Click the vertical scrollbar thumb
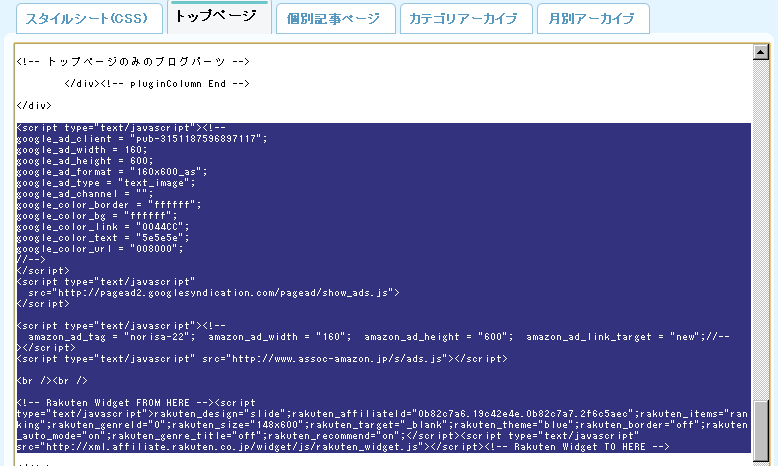Image resolution: width=778 pixels, height=466 pixels. point(760,430)
